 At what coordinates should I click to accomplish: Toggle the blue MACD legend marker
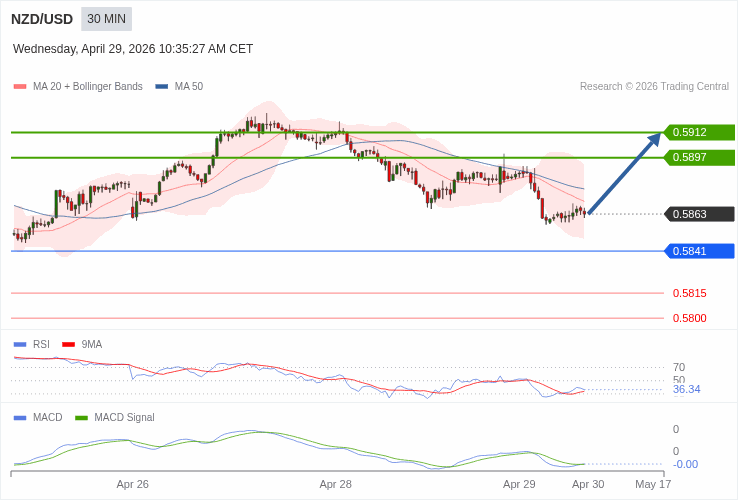tap(19, 418)
